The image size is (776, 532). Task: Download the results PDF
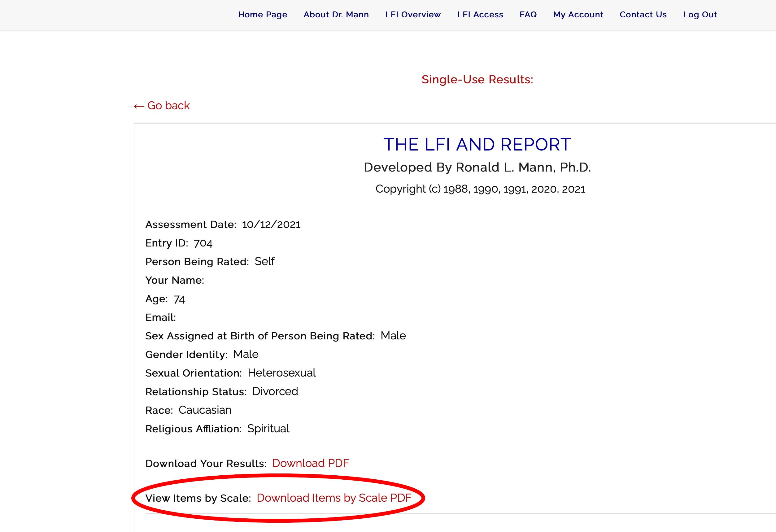coord(311,463)
